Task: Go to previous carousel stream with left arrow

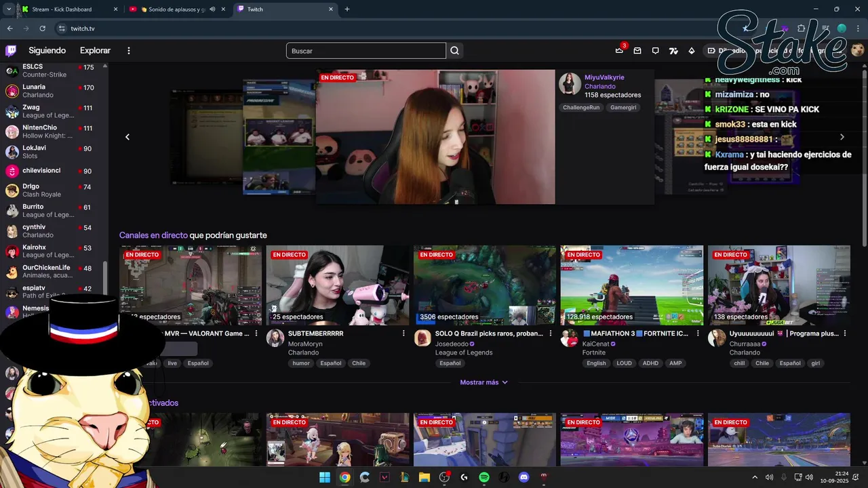Action: click(127, 137)
